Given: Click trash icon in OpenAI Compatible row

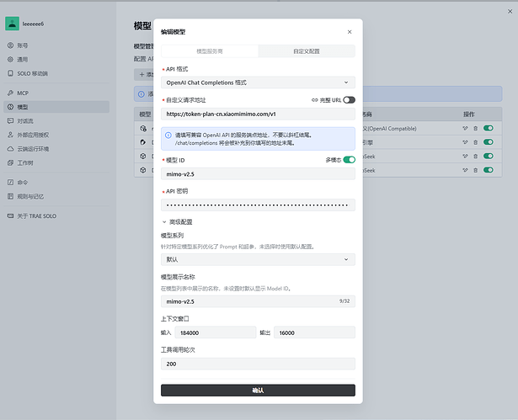Looking at the screenshot, I should click(x=475, y=128).
